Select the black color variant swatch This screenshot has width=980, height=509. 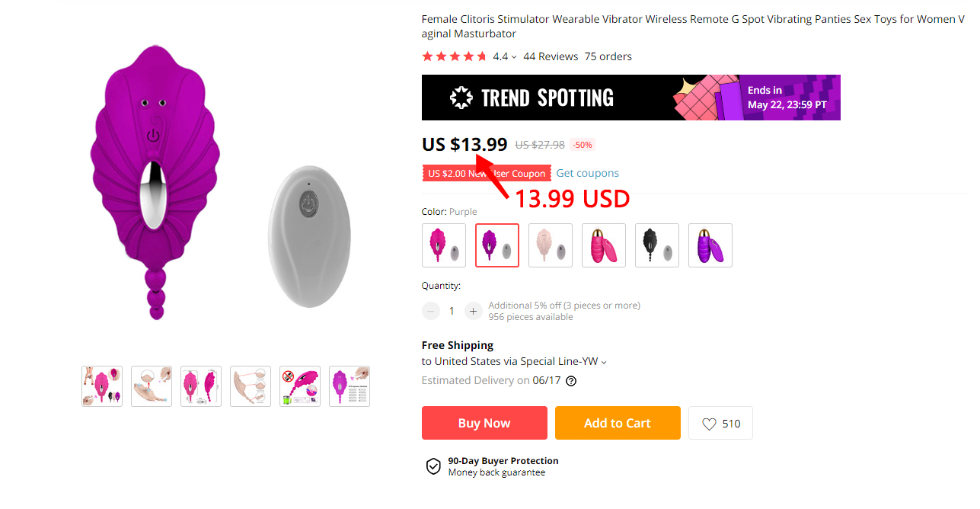click(657, 245)
